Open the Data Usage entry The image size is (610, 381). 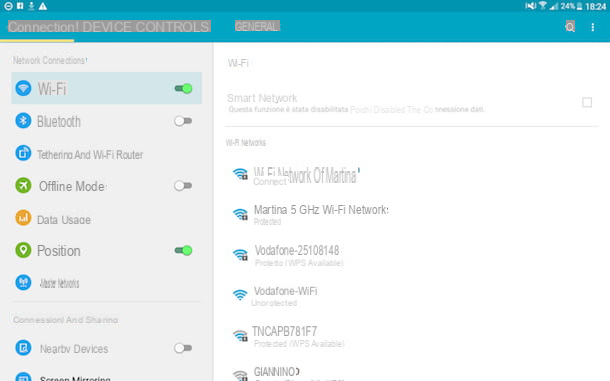pyautogui.click(x=106, y=219)
